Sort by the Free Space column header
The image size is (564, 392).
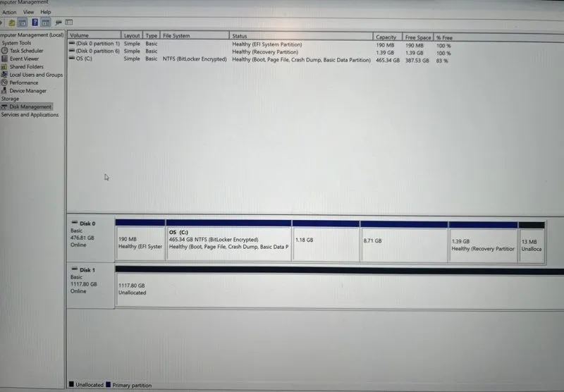pos(417,37)
